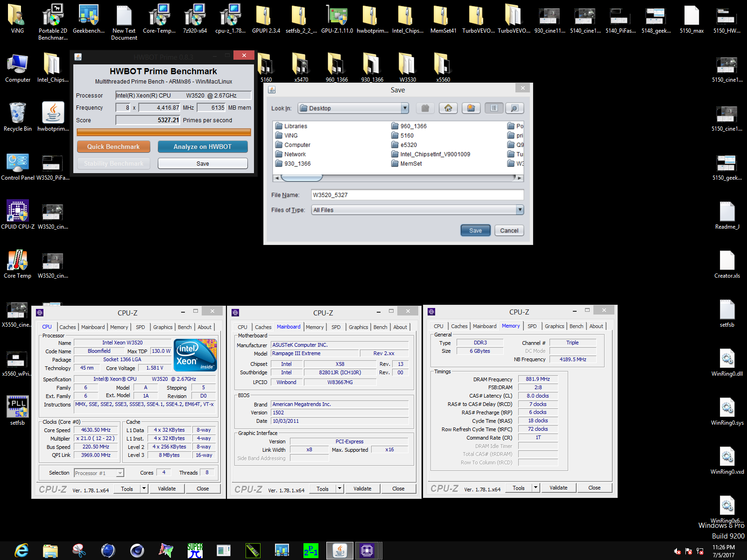Switch to Caches tab in left CPU-Z window
The width and height of the screenshot is (747, 560).
[67, 327]
